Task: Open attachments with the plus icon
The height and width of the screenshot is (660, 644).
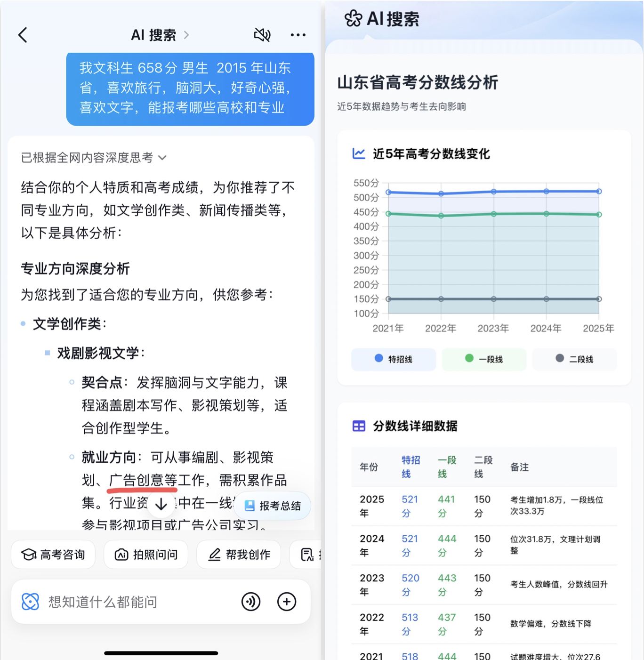Action: pyautogui.click(x=287, y=602)
